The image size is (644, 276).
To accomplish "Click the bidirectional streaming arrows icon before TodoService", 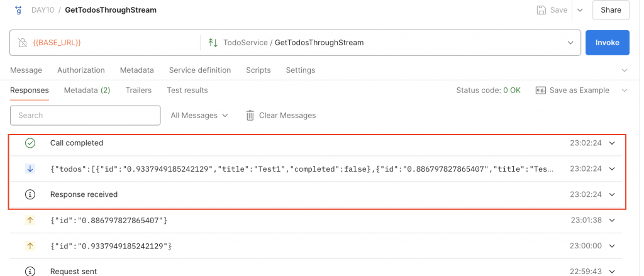I will click(213, 42).
